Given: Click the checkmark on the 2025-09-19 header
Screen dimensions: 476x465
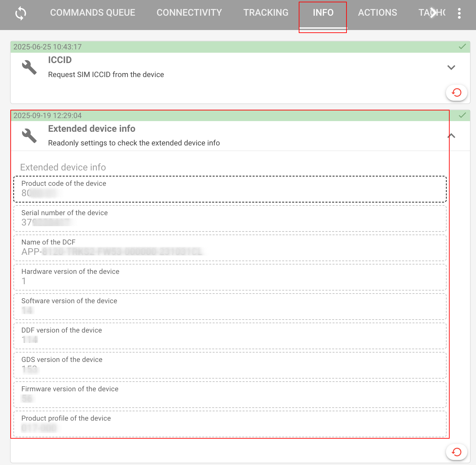Looking at the screenshot, I should coord(462,115).
